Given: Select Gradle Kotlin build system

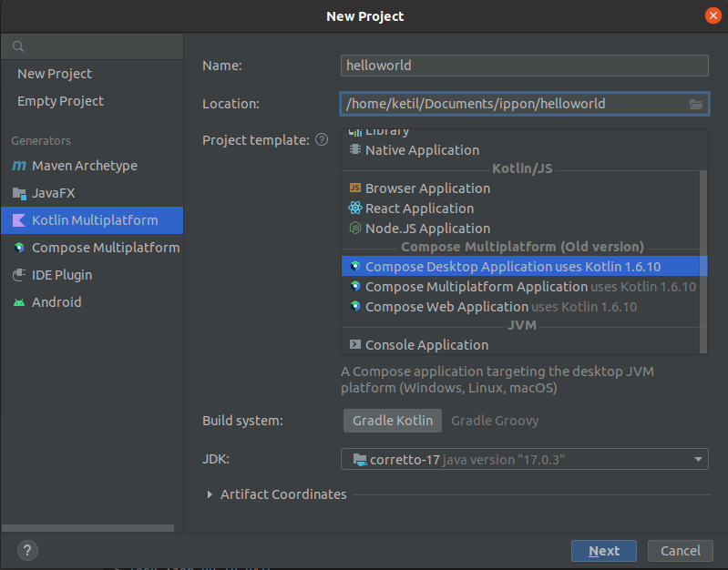Looking at the screenshot, I should click(393, 421).
